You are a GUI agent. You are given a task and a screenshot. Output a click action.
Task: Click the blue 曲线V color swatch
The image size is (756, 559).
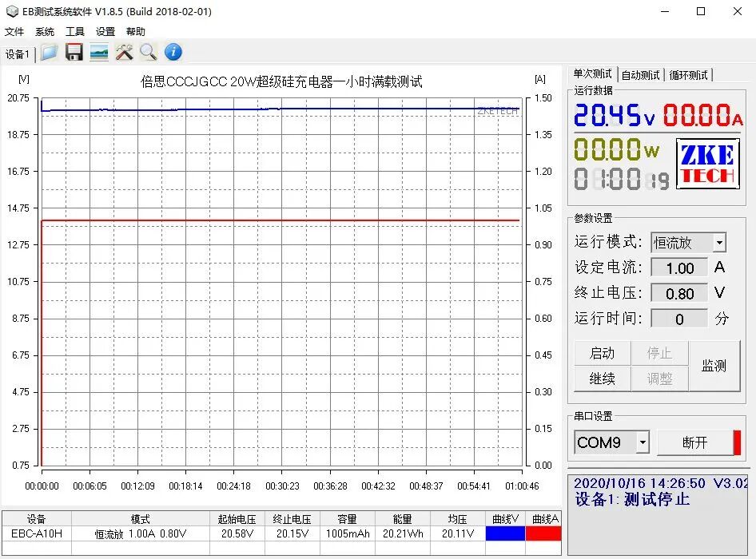coord(505,533)
